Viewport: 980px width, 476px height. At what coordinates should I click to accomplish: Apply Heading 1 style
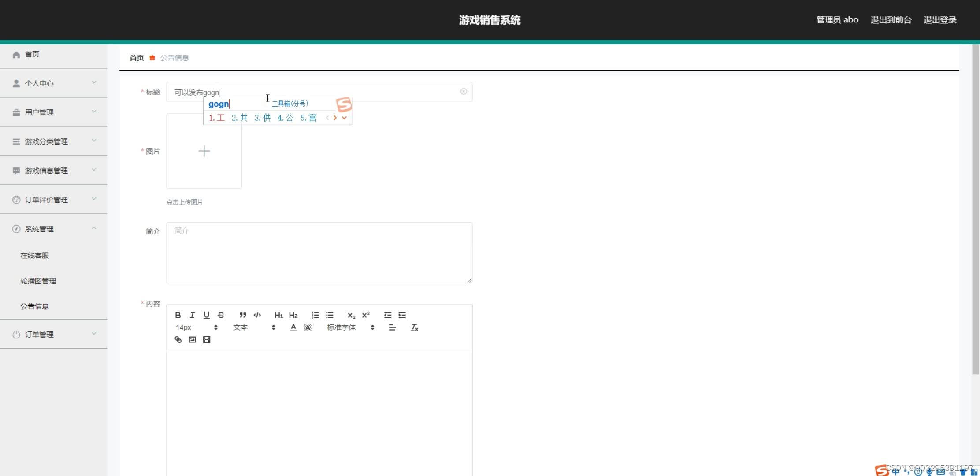(278, 315)
